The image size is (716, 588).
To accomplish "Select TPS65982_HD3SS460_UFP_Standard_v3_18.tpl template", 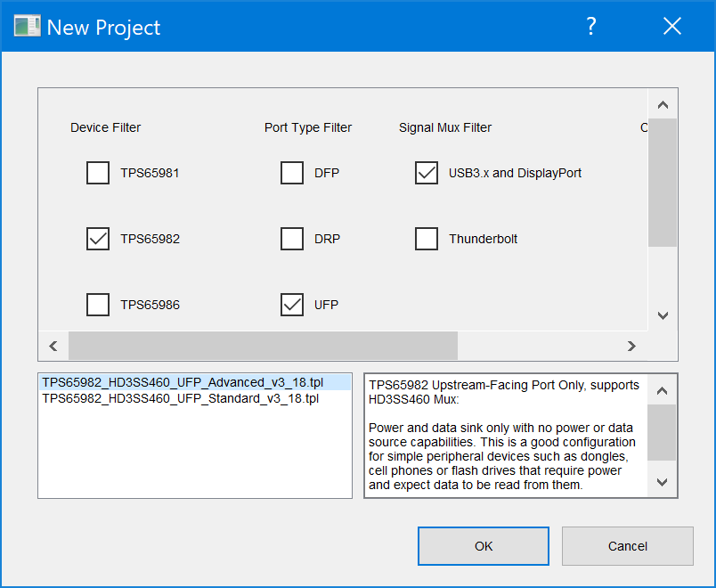I will (180, 398).
